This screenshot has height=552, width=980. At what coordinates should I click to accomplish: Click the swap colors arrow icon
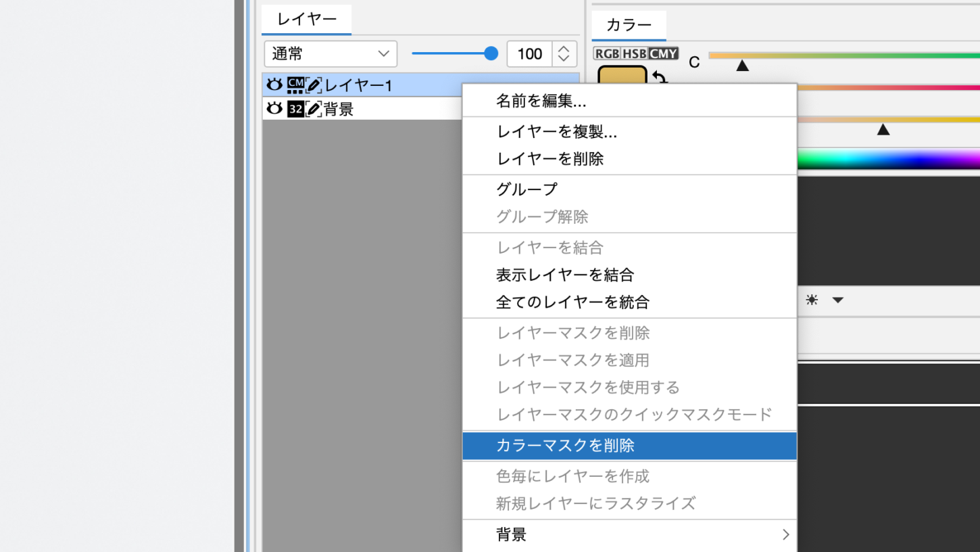pyautogui.click(x=660, y=78)
